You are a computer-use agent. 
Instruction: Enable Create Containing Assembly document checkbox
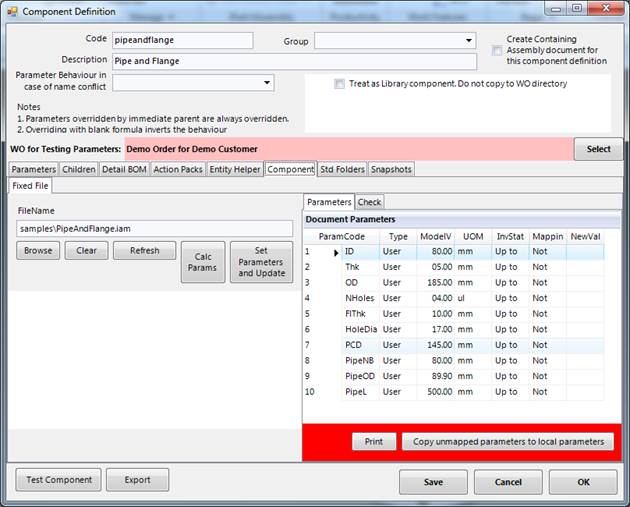(498, 50)
